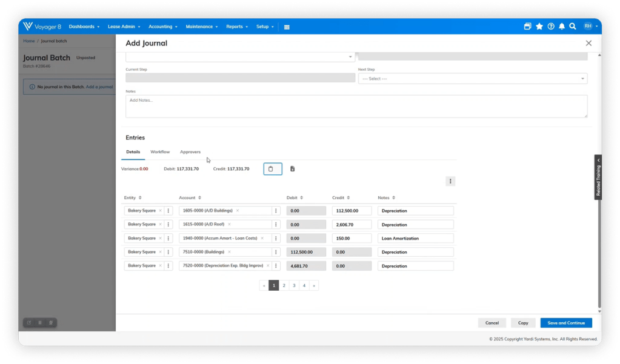Screen dimensions: 620x364
Task: Click the search magnifier icon in header
Action: (x=573, y=27)
